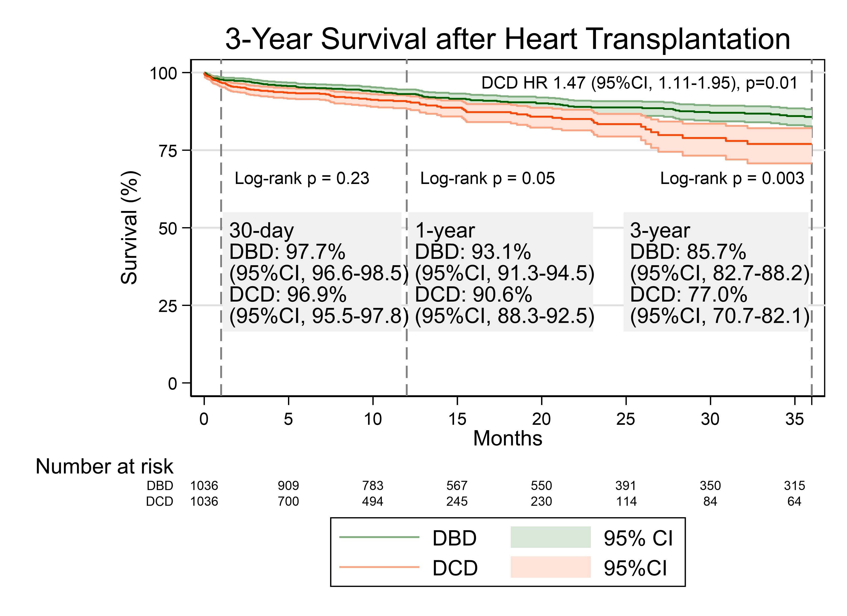Click DCD number at risk value 494

(x=373, y=501)
